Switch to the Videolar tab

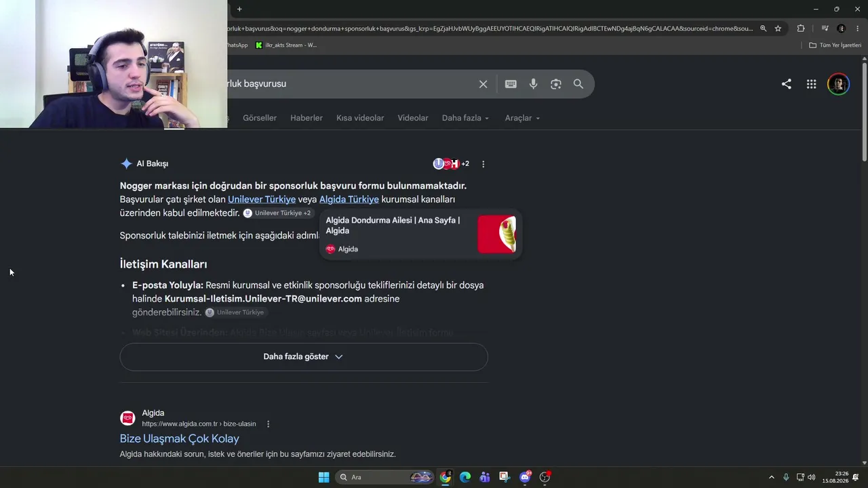413,118
